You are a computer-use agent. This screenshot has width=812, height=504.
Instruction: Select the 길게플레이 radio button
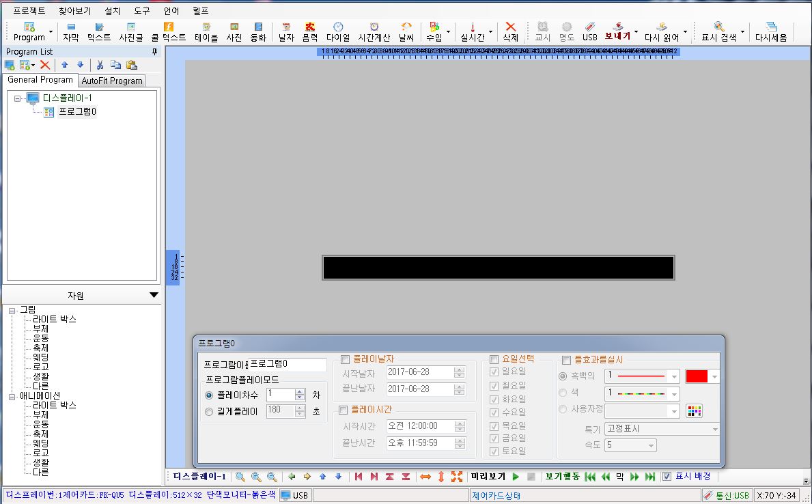pos(210,411)
